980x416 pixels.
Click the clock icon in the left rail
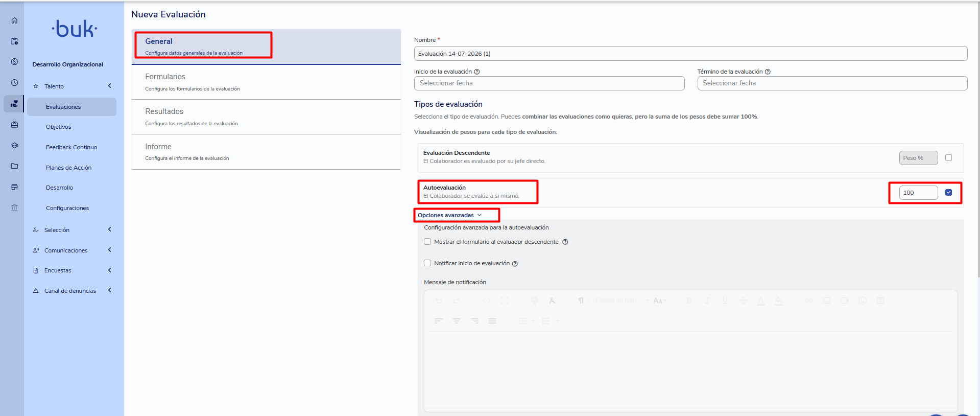[x=14, y=83]
